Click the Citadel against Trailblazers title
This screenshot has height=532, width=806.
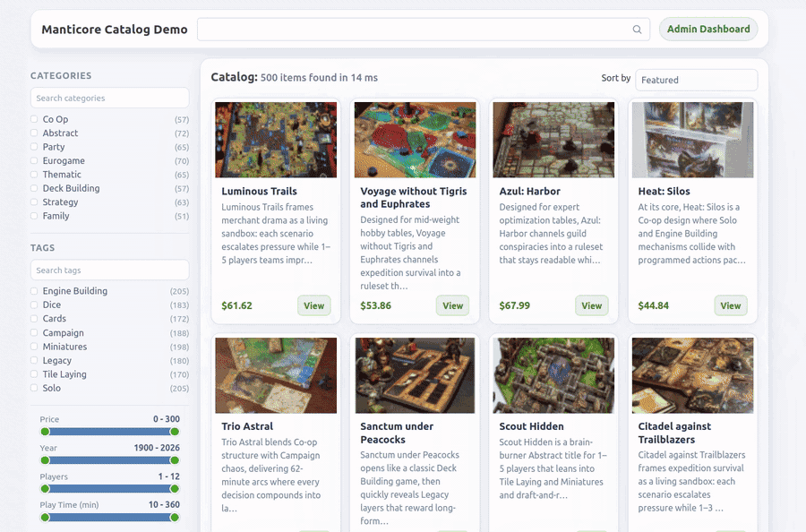(x=674, y=433)
